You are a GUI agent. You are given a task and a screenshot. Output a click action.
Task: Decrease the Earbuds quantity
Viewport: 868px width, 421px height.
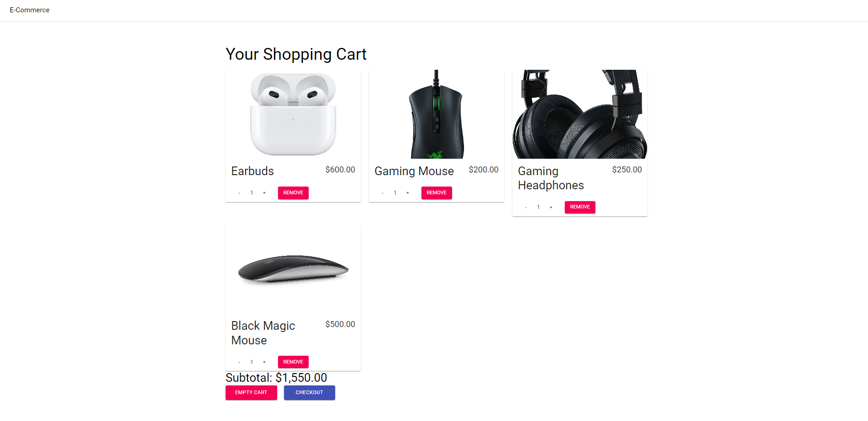coord(239,192)
